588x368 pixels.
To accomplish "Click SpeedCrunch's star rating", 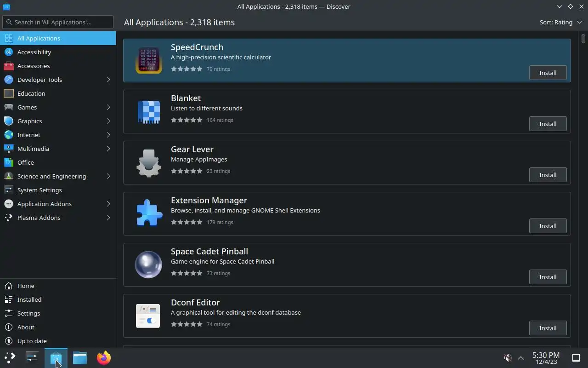I will [187, 69].
